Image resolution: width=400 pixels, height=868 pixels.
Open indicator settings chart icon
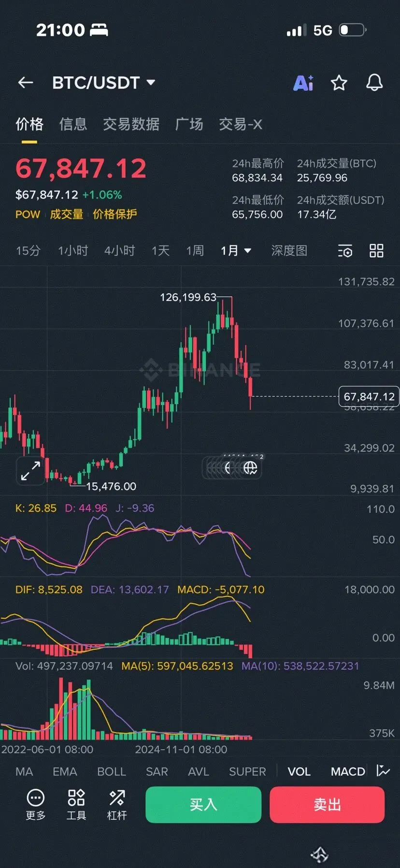(383, 771)
